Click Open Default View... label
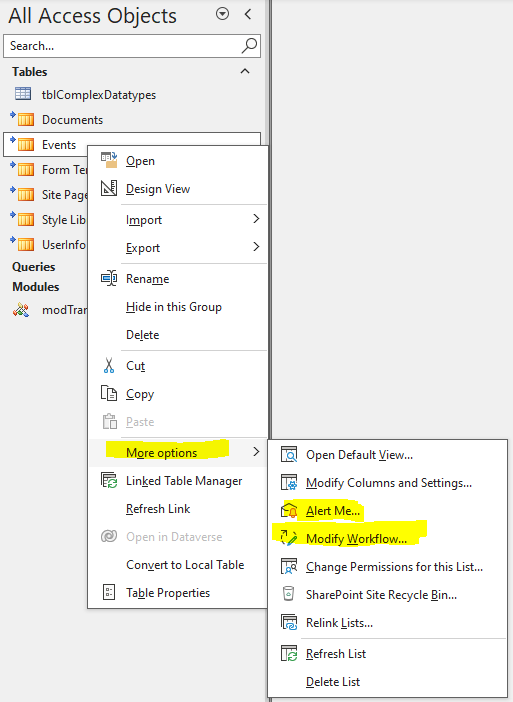The width and height of the screenshot is (513, 702). coord(359,455)
